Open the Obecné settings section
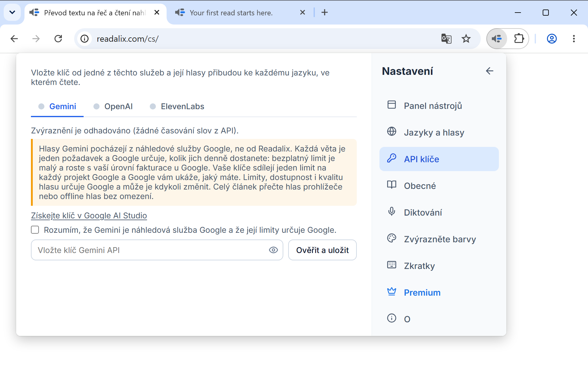The width and height of the screenshot is (588, 368). (439, 186)
